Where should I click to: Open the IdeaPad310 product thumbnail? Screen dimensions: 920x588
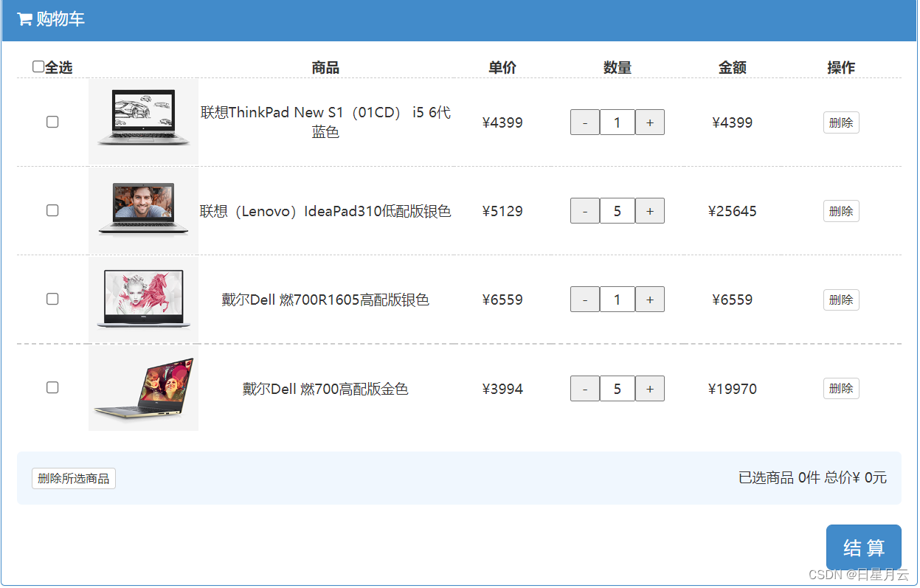(143, 210)
